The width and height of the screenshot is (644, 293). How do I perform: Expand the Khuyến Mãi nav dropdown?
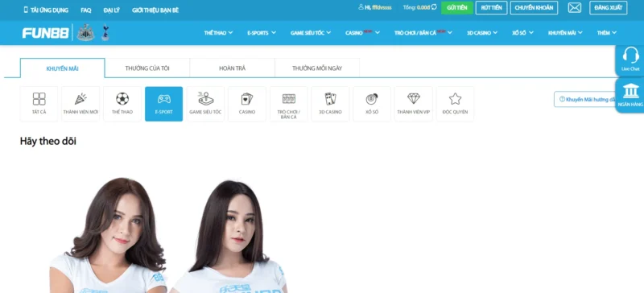565,33
